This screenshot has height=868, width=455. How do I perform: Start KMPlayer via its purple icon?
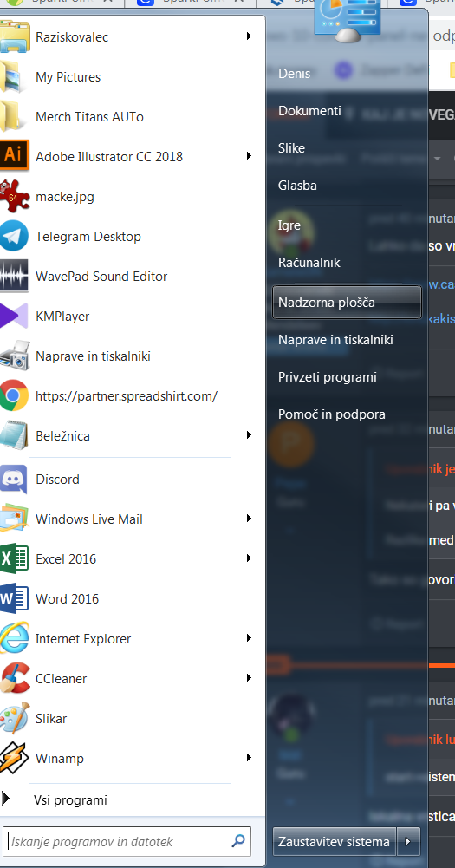[x=13, y=317]
